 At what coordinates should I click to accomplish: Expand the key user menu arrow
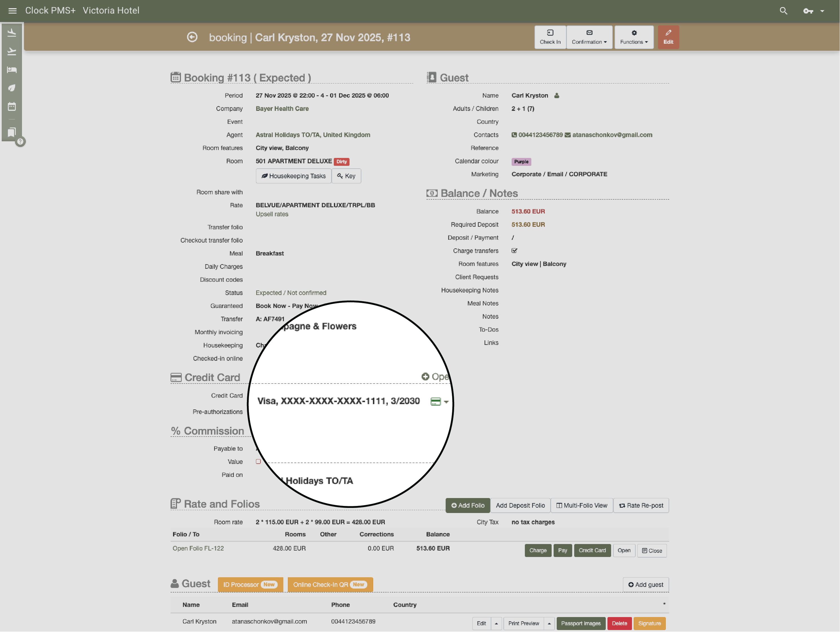point(822,11)
